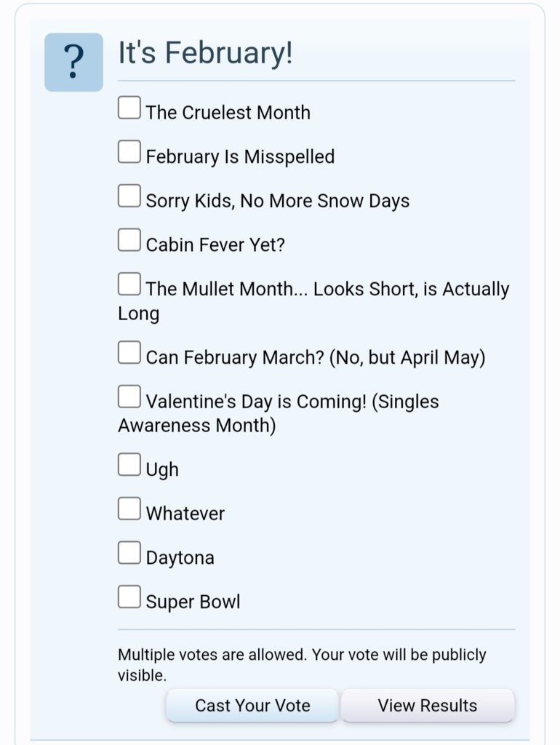Select 'Valentine's Day is Coming!' checkbox
This screenshot has height=745, width=560.
pos(129,397)
